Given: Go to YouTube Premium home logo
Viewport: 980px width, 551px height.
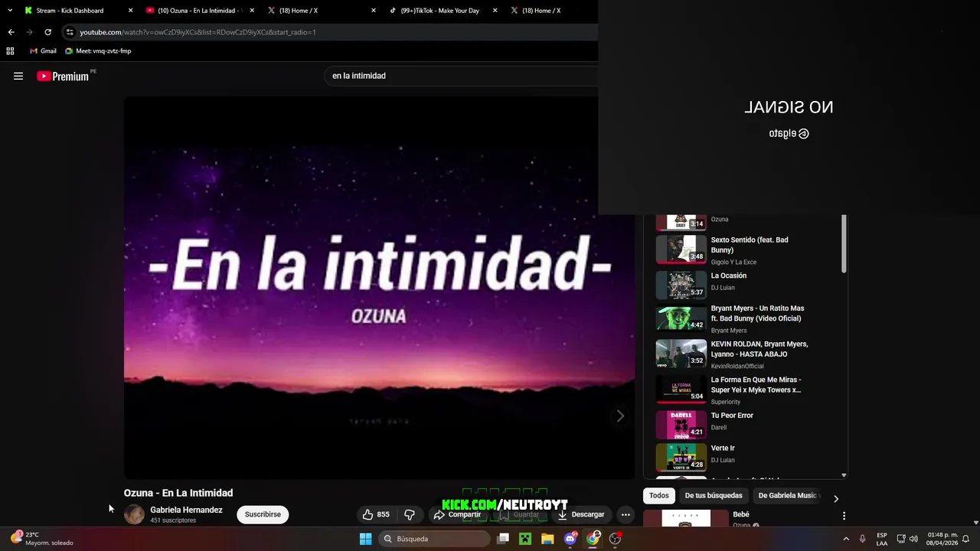Looking at the screenshot, I should (x=63, y=76).
